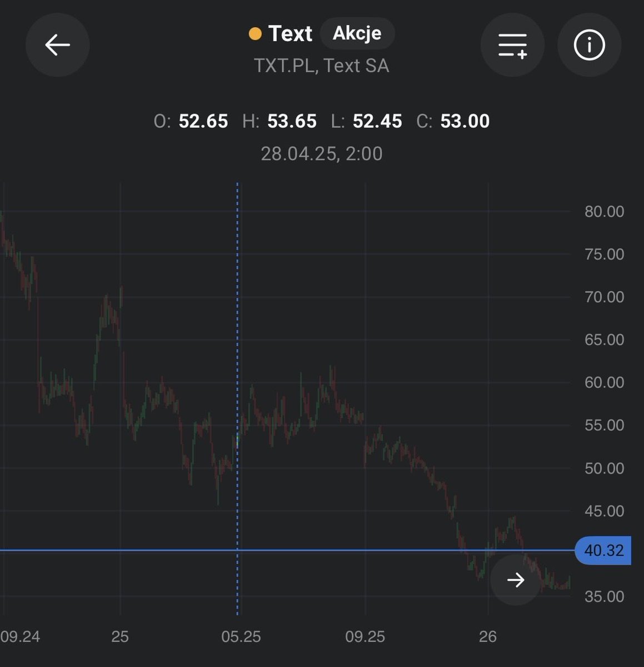The image size is (644, 667).
Task: Tap the info icon for instrument details
Action: tap(589, 46)
